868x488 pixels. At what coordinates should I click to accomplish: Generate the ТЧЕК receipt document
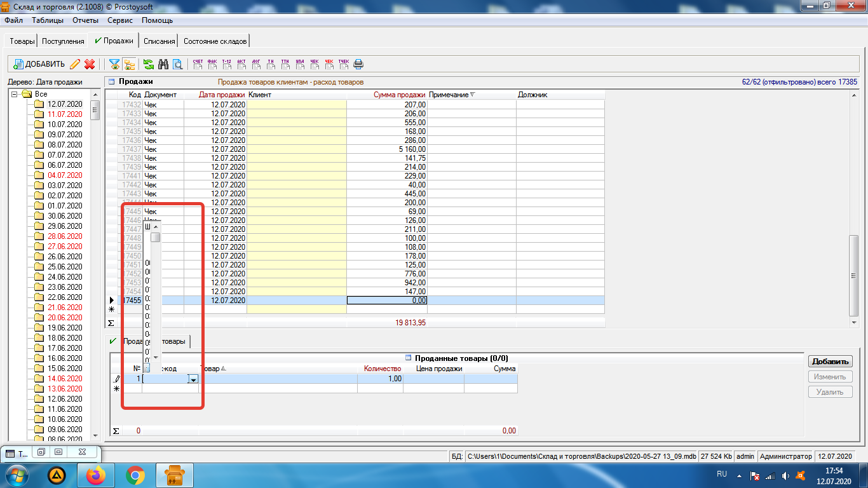pyautogui.click(x=344, y=64)
